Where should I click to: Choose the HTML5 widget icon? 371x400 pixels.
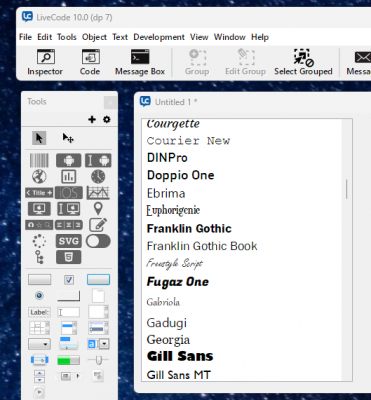(x=69, y=257)
